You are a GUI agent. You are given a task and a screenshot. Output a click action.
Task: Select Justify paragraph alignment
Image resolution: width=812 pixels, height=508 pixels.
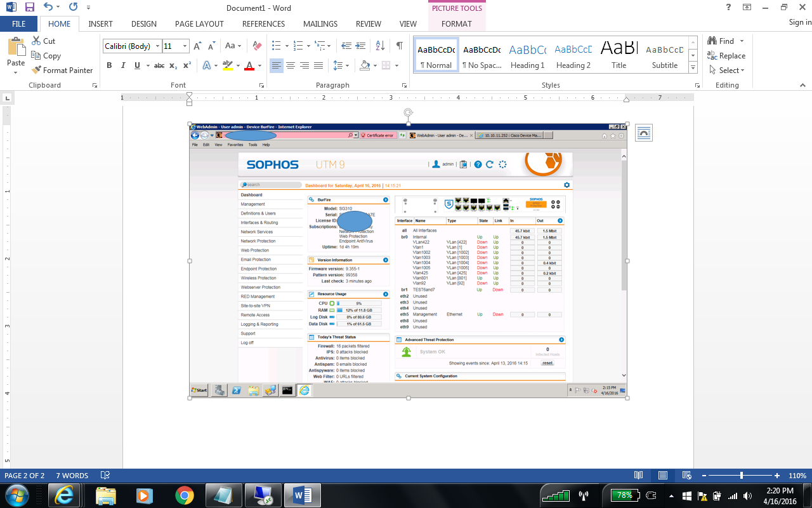(318, 65)
